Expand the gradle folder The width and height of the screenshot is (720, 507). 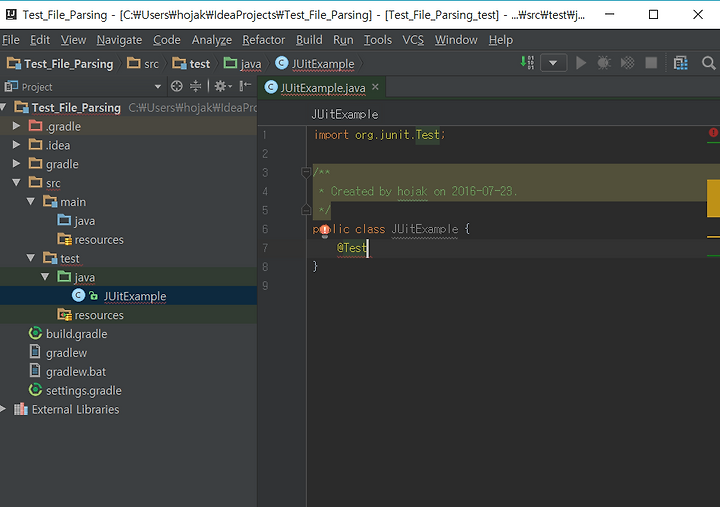point(16,163)
